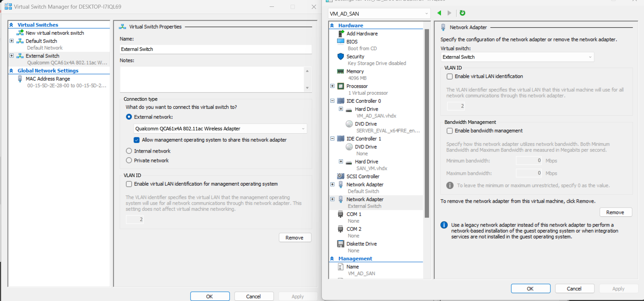
Task: Select the Internal network radio button
Action: [129, 151]
